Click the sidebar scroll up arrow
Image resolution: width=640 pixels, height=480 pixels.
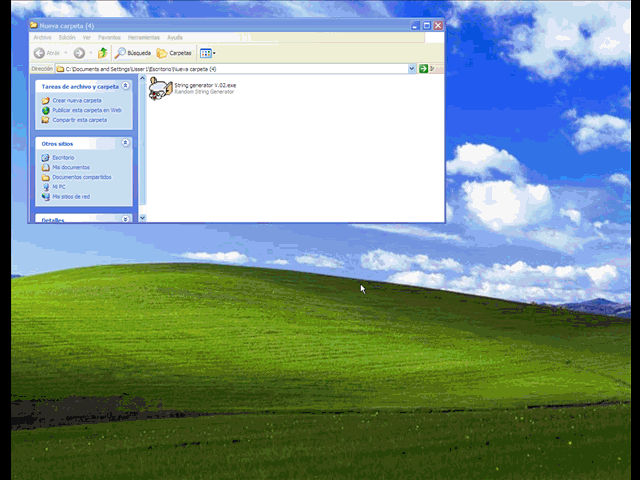coord(142,78)
